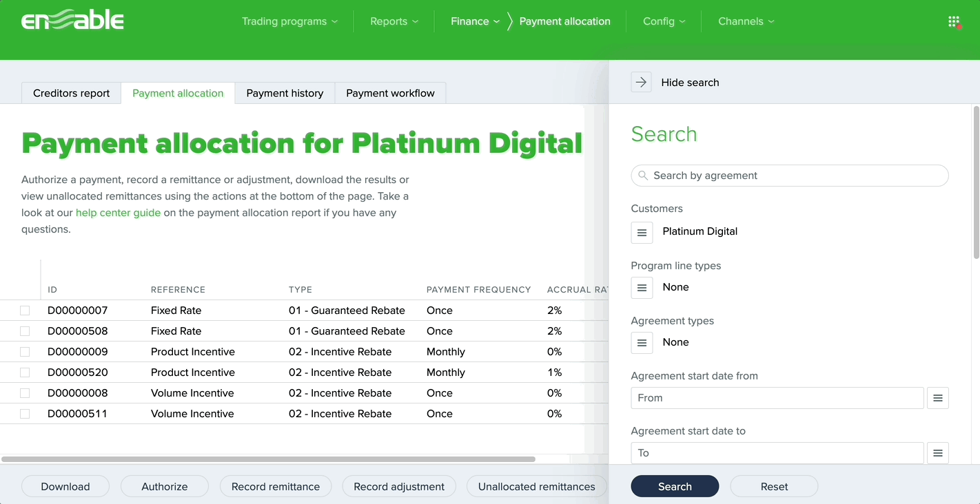Expand the Reports dropdown menu

[394, 21]
